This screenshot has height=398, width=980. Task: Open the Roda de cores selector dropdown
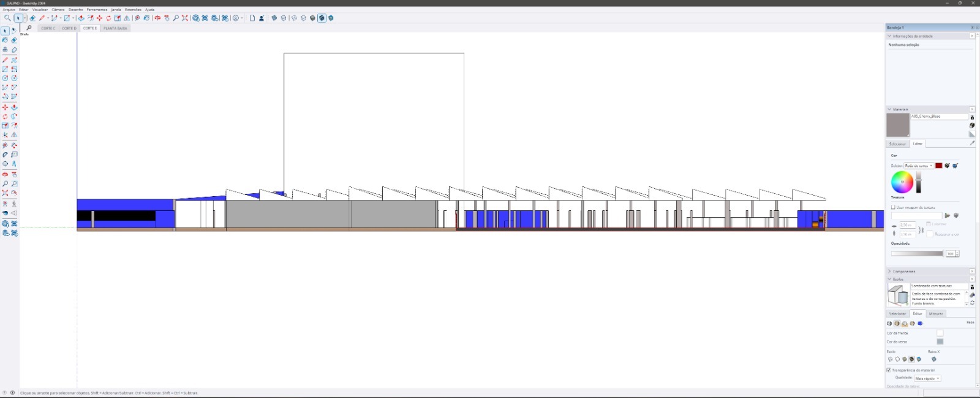(918, 166)
